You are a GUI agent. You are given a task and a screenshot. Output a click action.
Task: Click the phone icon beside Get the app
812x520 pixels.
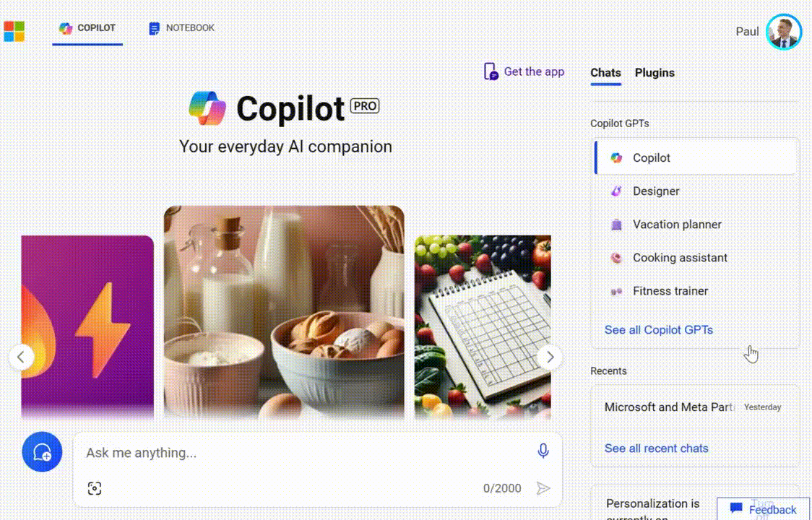pos(491,71)
